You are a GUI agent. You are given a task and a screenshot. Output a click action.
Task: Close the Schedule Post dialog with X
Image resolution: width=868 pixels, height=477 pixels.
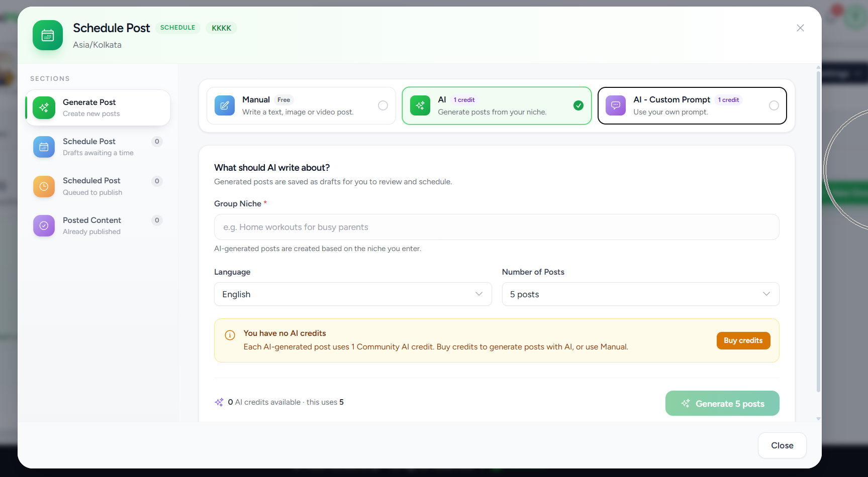pyautogui.click(x=800, y=28)
